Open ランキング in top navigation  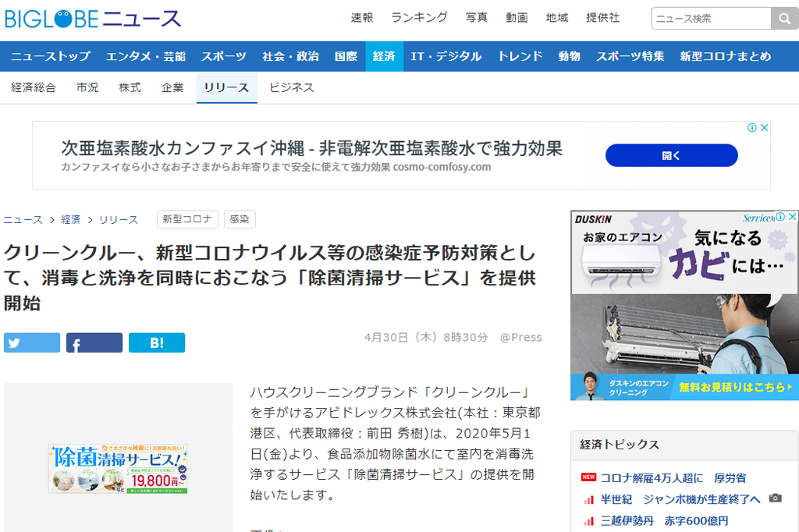click(x=419, y=18)
